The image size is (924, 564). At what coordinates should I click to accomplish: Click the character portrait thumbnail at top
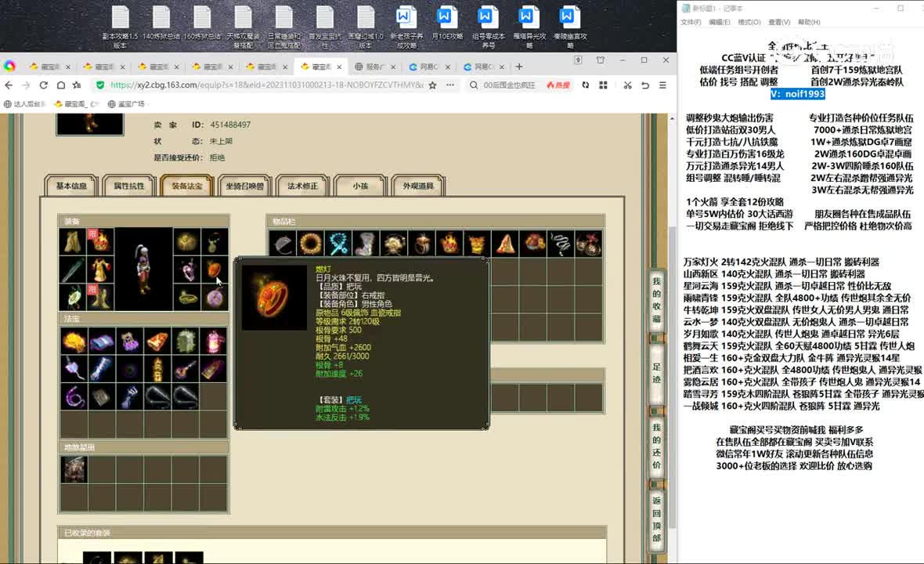[x=89, y=125]
